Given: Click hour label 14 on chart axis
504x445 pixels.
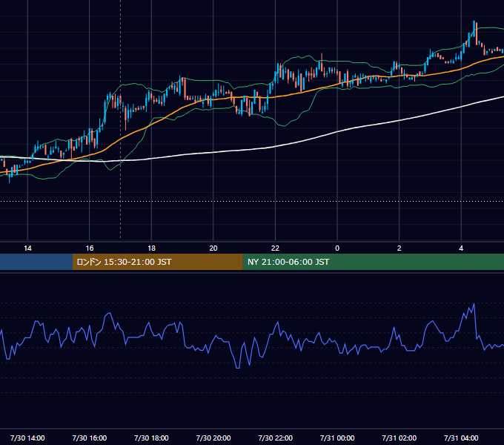Looking at the screenshot, I should [x=27, y=248].
